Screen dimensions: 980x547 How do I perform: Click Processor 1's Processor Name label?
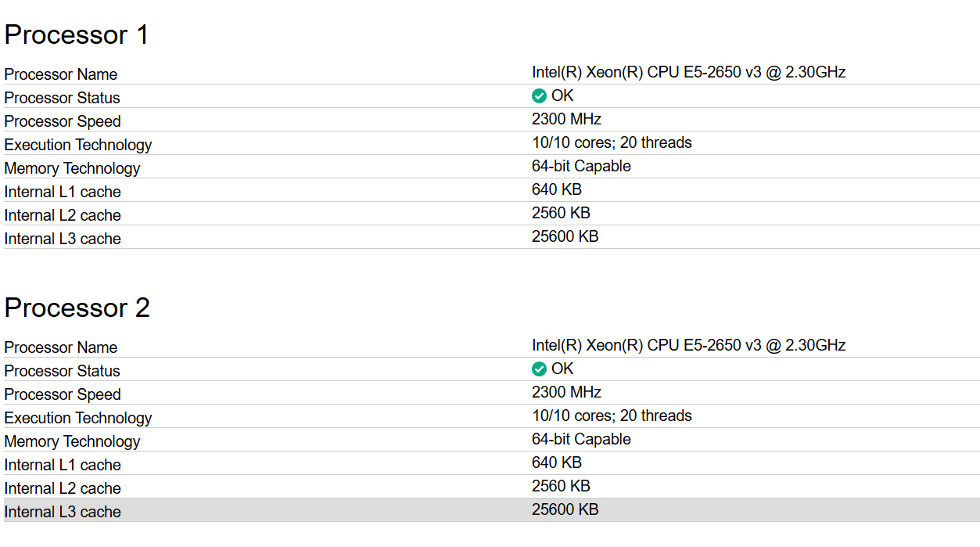(x=61, y=74)
